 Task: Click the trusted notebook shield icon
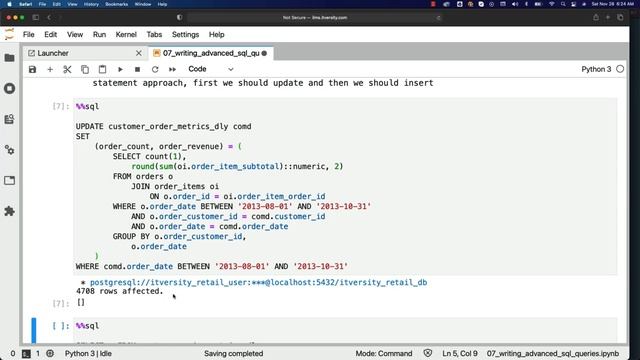point(427,353)
